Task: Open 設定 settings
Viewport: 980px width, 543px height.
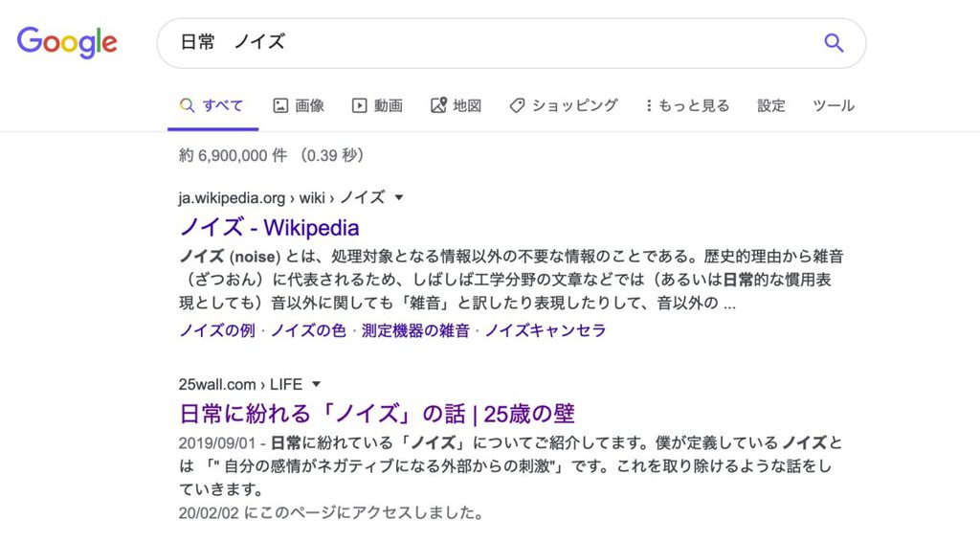Action: point(771,105)
